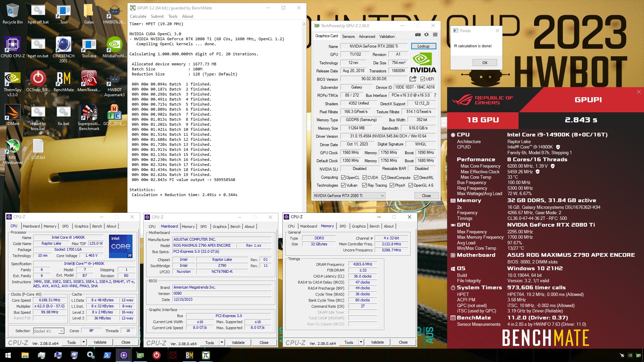Expand Tools dropdown arrow in Memory window
The height and width of the screenshot is (362, 644).
click(361, 342)
